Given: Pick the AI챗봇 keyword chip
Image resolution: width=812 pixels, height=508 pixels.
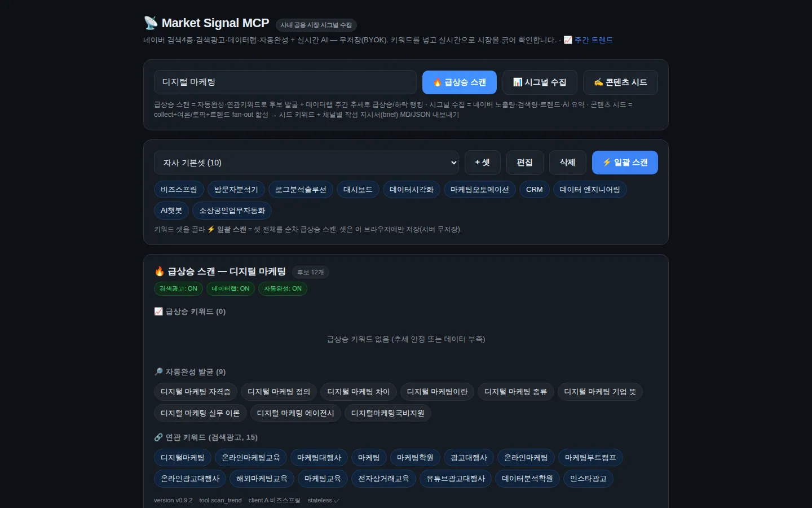Looking at the screenshot, I should (171, 211).
